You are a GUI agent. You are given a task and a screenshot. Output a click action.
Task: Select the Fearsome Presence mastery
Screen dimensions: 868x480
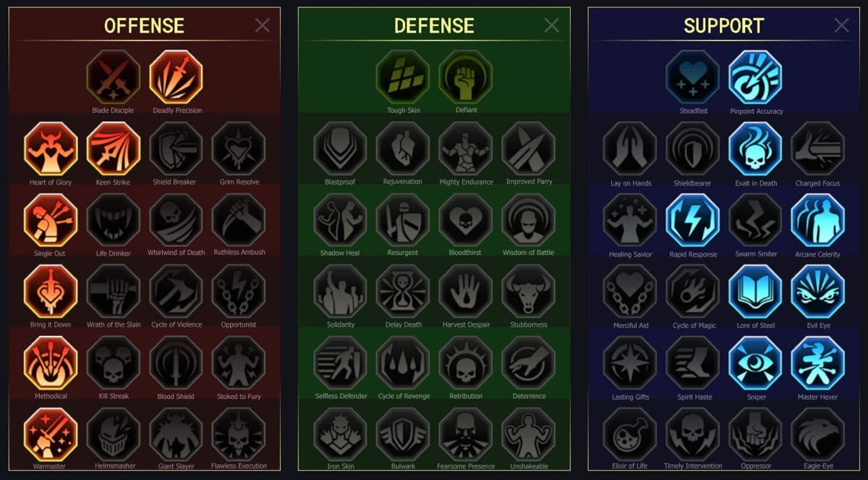point(466,434)
